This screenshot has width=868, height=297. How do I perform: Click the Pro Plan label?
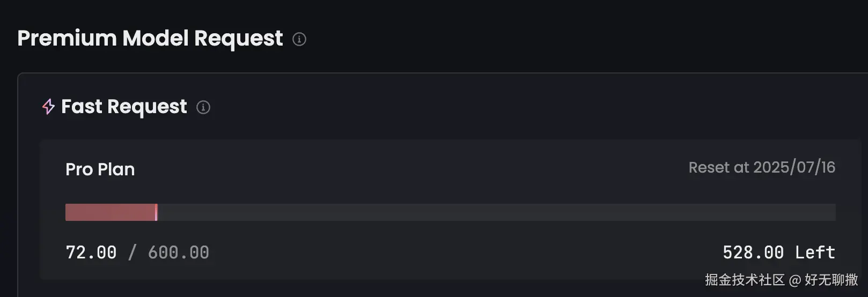coord(100,169)
